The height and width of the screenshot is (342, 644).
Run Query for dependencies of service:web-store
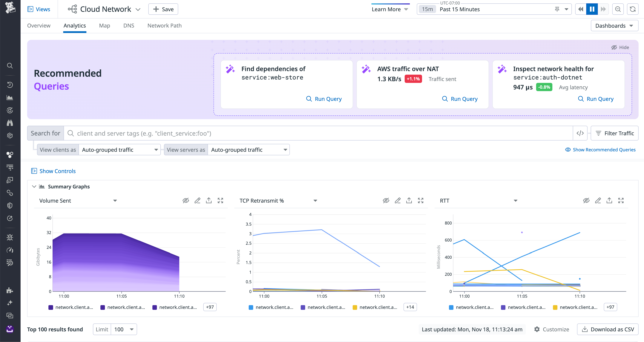pyautogui.click(x=324, y=99)
